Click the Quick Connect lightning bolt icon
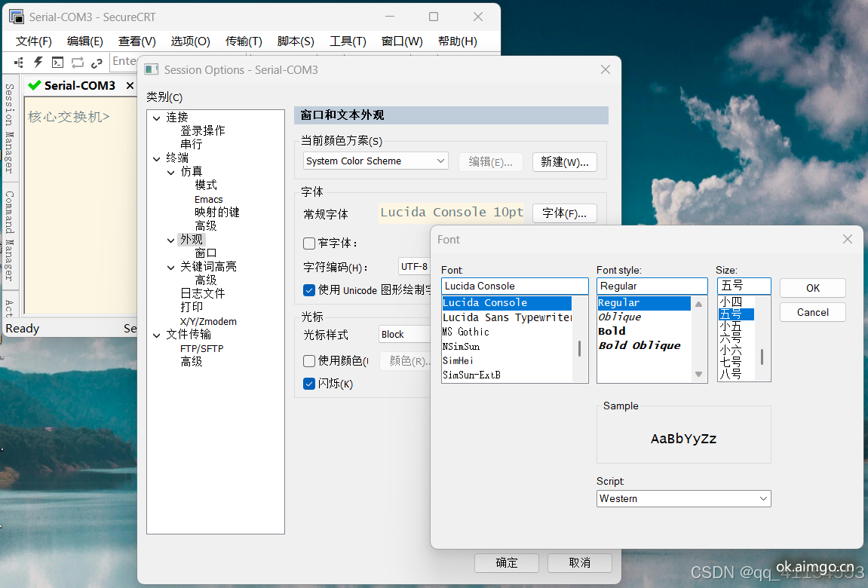 point(38,63)
